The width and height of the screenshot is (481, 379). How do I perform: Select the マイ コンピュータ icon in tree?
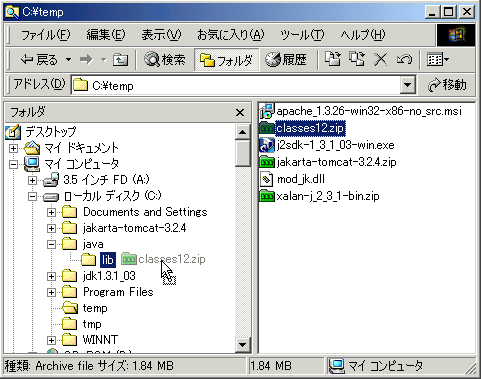click(32, 164)
